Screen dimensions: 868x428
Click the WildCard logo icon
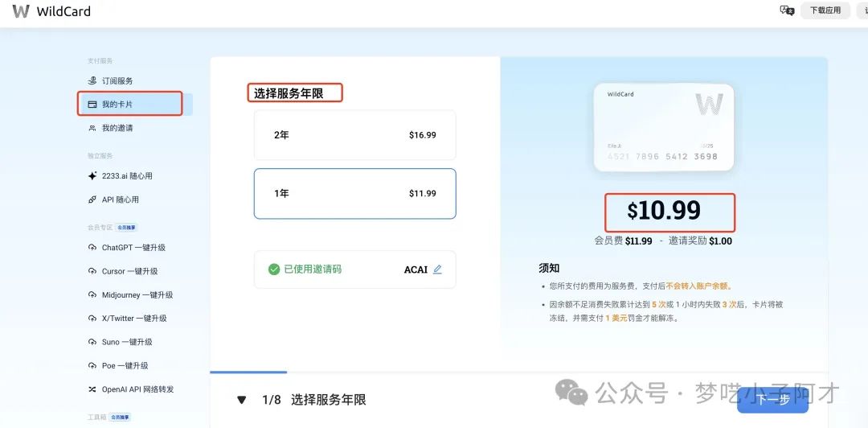(21, 11)
